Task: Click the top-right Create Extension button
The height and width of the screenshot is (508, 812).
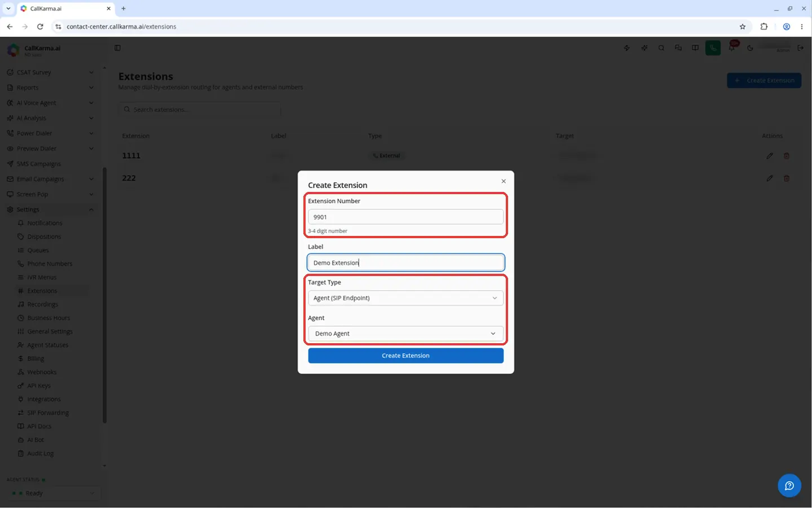Action: click(764, 80)
